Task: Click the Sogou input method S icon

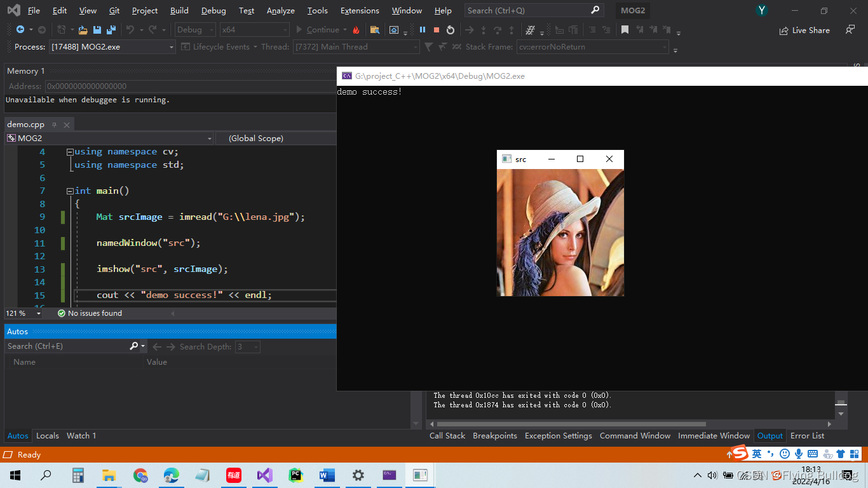Action: coord(739,453)
